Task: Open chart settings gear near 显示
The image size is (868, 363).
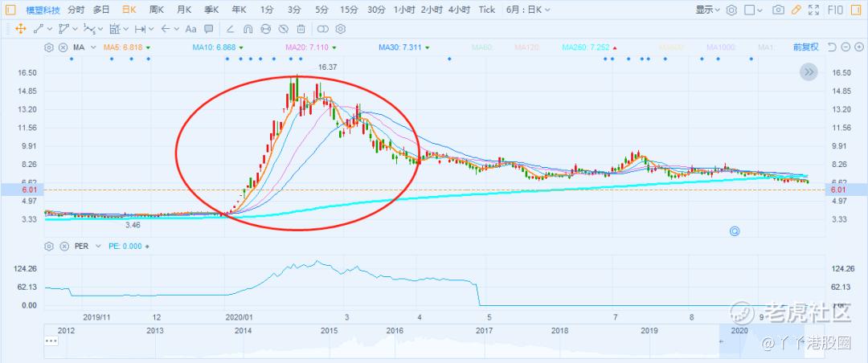Action: [731, 10]
